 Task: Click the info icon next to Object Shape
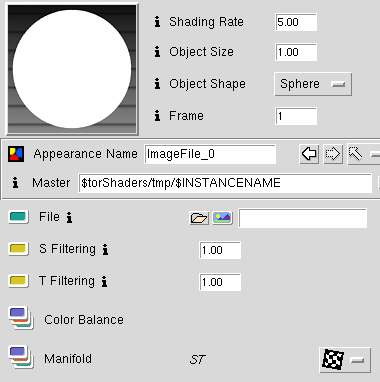pos(157,84)
